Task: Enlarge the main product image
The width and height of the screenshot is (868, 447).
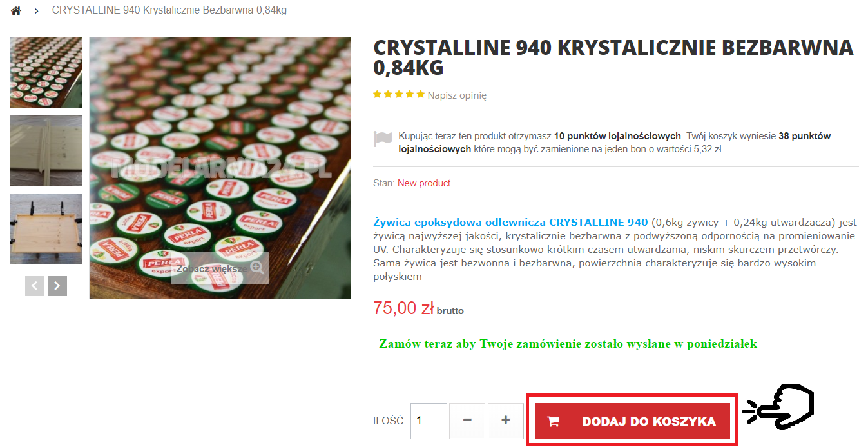Action: click(220, 168)
